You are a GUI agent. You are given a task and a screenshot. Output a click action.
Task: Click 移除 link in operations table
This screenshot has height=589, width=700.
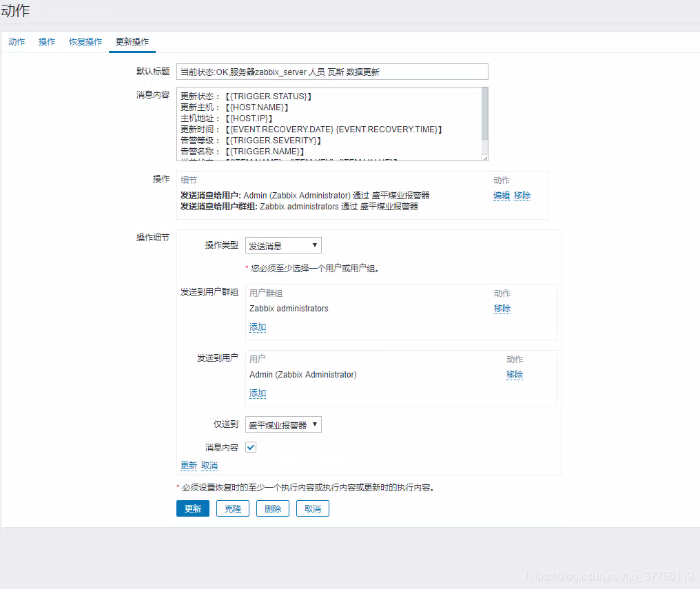(522, 196)
